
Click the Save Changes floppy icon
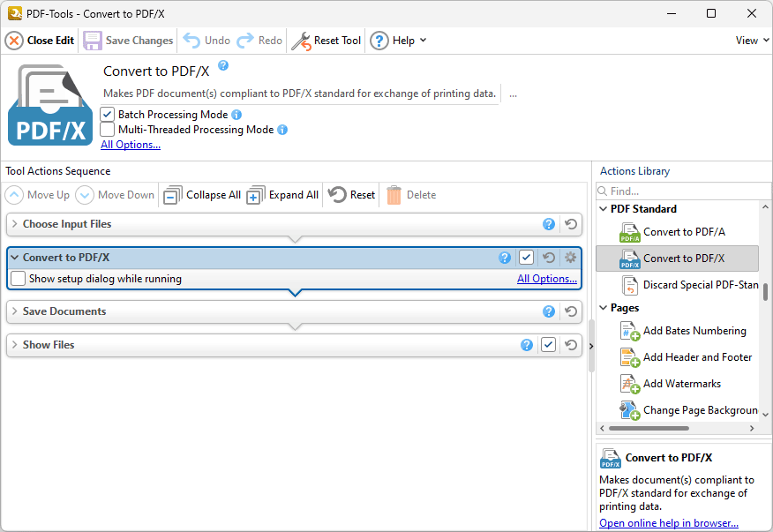[x=92, y=41]
